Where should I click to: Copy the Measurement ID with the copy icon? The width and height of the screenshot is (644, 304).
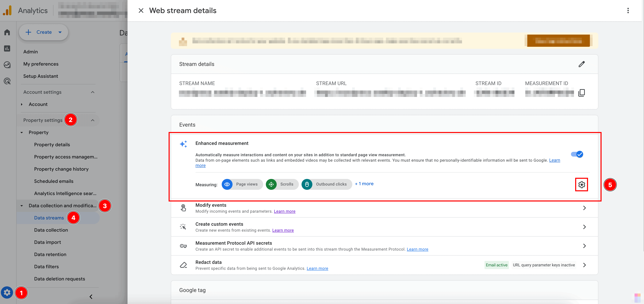[x=581, y=93]
